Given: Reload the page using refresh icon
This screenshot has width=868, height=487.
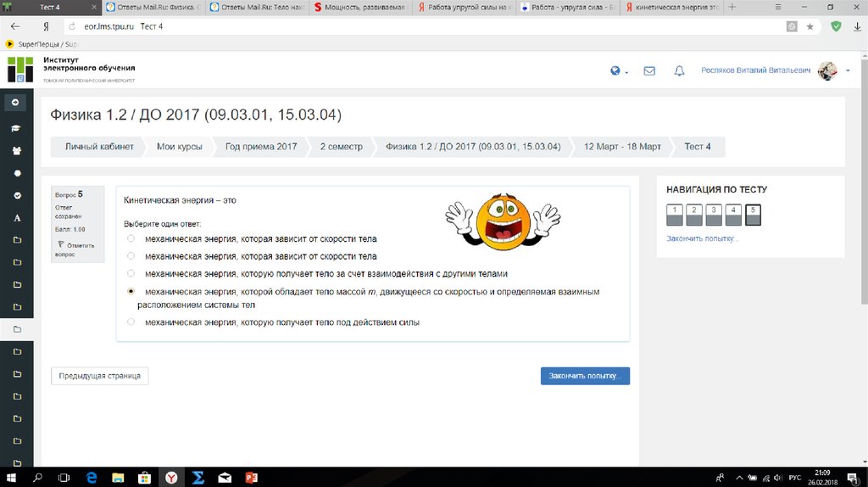Looking at the screenshot, I should [x=72, y=26].
